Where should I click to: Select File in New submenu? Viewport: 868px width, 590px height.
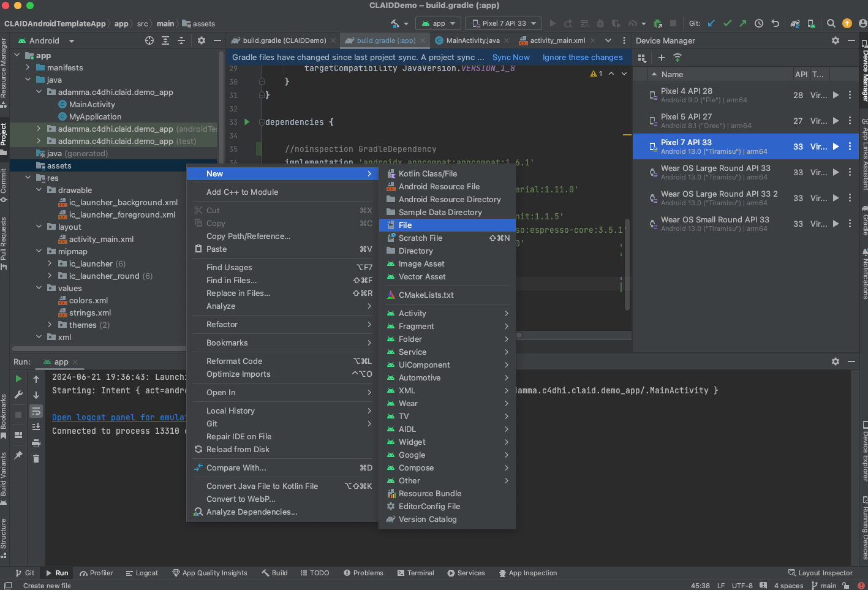pyautogui.click(x=447, y=225)
